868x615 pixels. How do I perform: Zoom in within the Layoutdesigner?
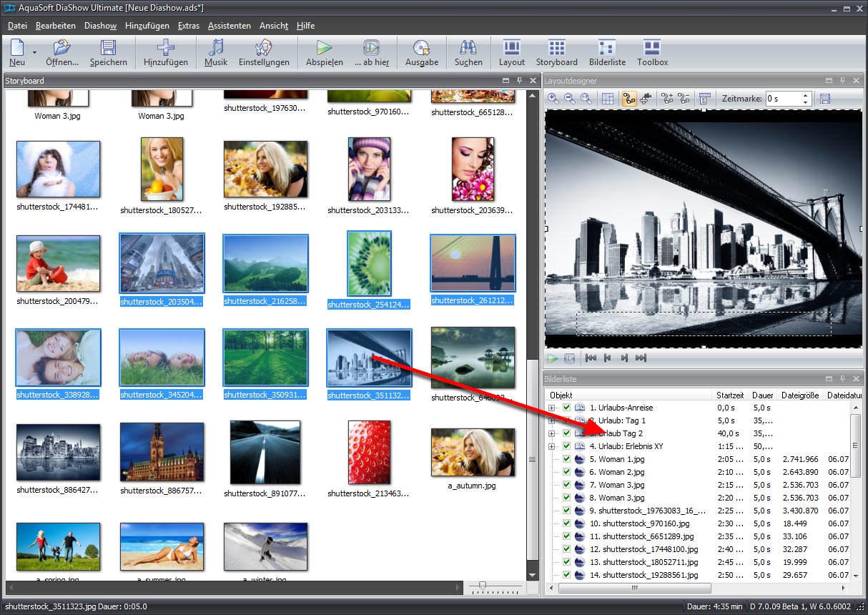point(553,99)
